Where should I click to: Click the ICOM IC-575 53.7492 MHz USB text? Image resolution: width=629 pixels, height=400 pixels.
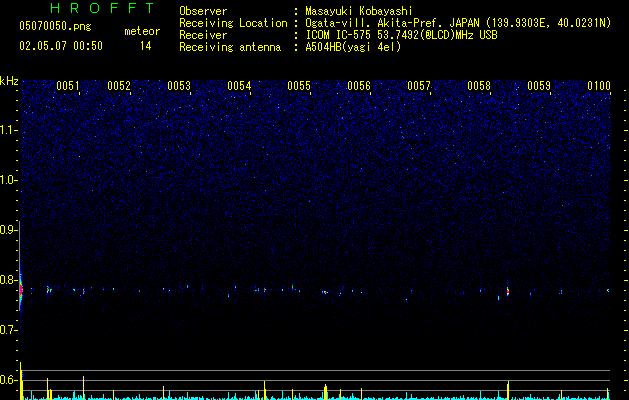pos(401,35)
